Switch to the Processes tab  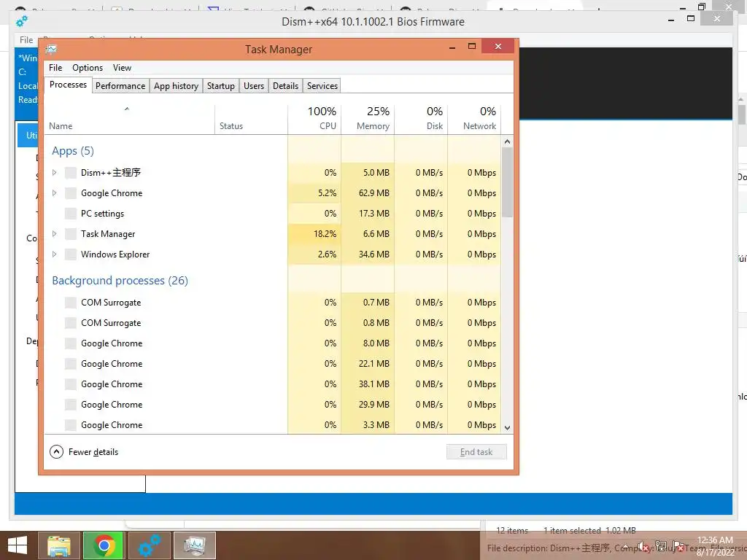pyautogui.click(x=68, y=85)
